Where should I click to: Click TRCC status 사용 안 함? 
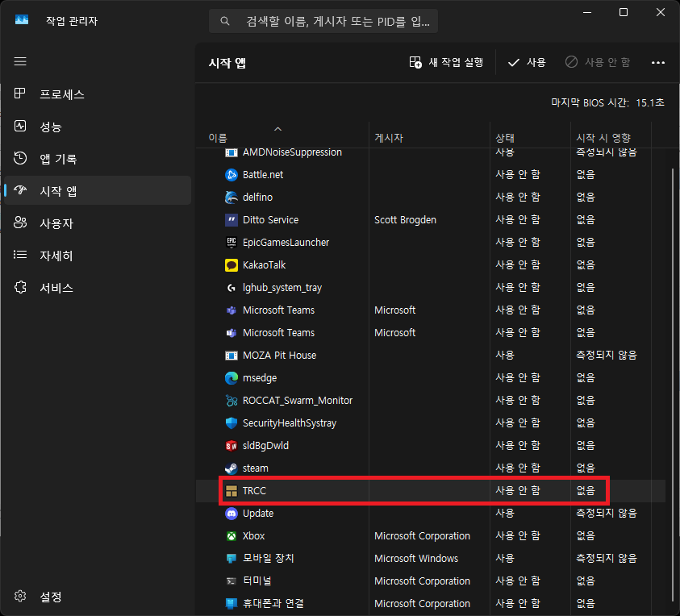518,490
